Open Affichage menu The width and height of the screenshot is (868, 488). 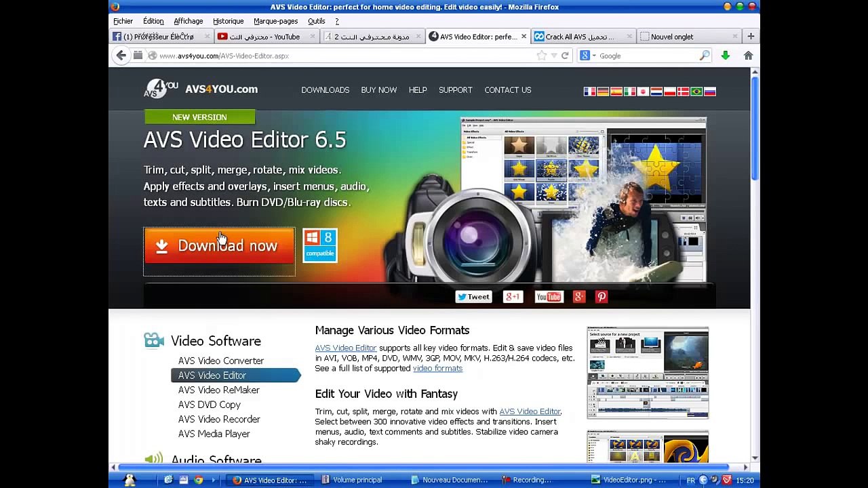[x=188, y=21]
